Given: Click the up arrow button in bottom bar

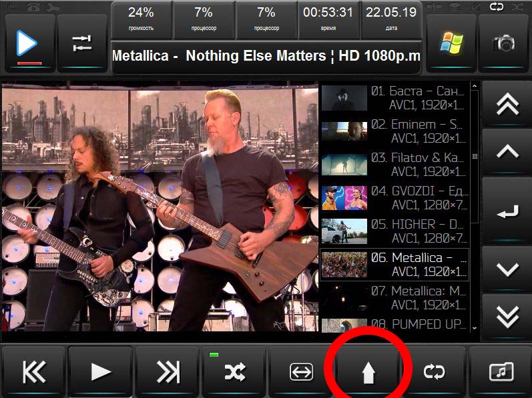Looking at the screenshot, I should click(x=368, y=372).
